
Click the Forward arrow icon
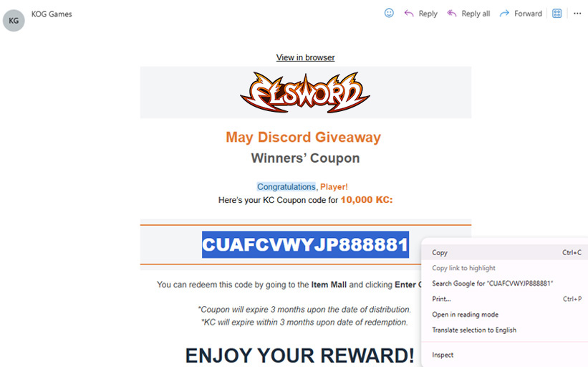(504, 14)
